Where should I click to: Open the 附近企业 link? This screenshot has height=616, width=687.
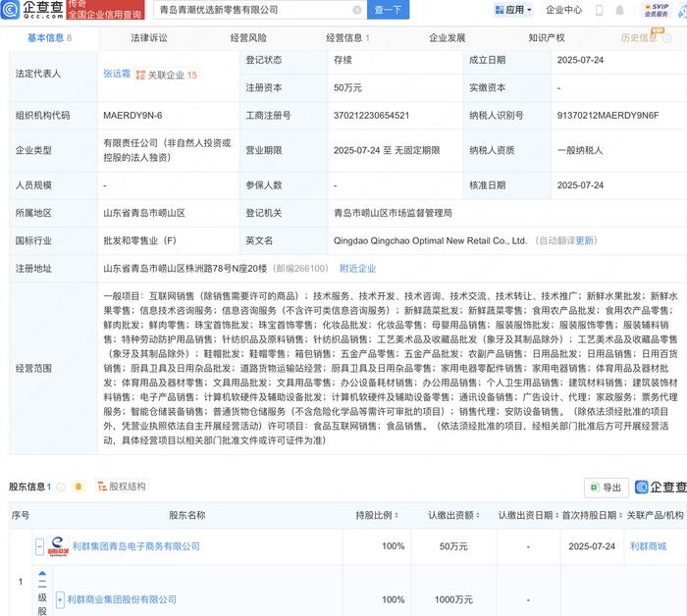tap(357, 269)
